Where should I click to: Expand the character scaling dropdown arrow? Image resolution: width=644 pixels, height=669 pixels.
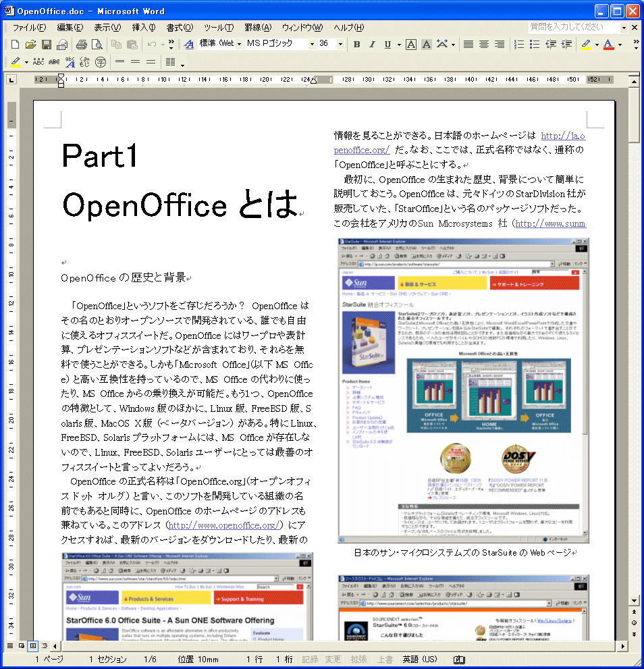point(453,44)
